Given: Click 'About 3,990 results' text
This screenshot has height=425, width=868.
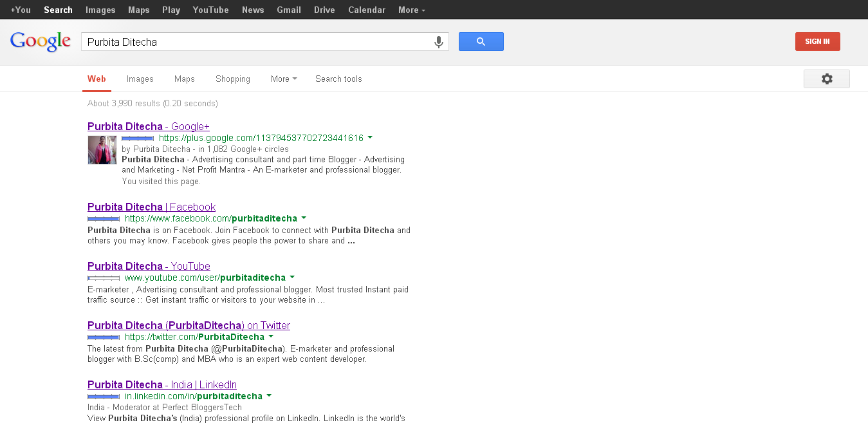Looking at the screenshot, I should tap(124, 103).
